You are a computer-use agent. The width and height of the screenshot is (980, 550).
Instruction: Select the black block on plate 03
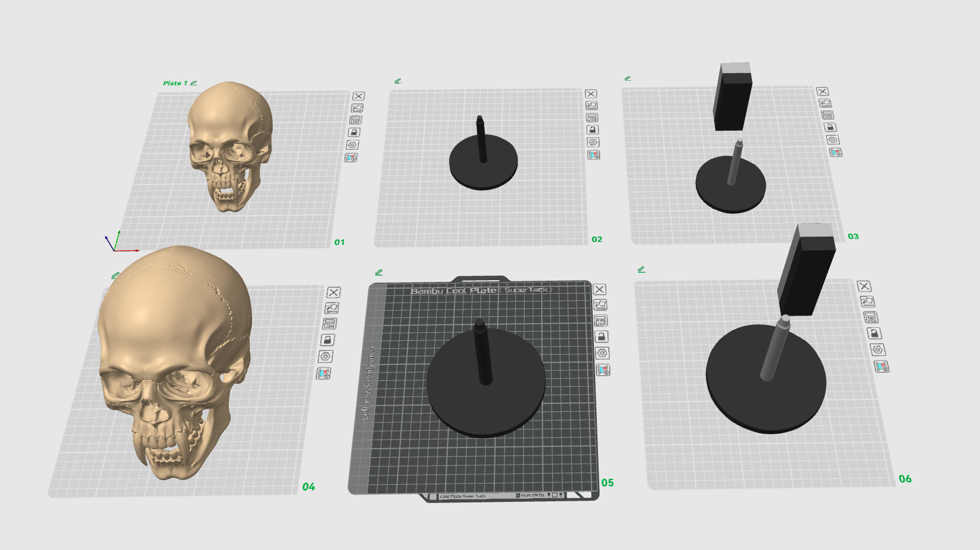733,96
